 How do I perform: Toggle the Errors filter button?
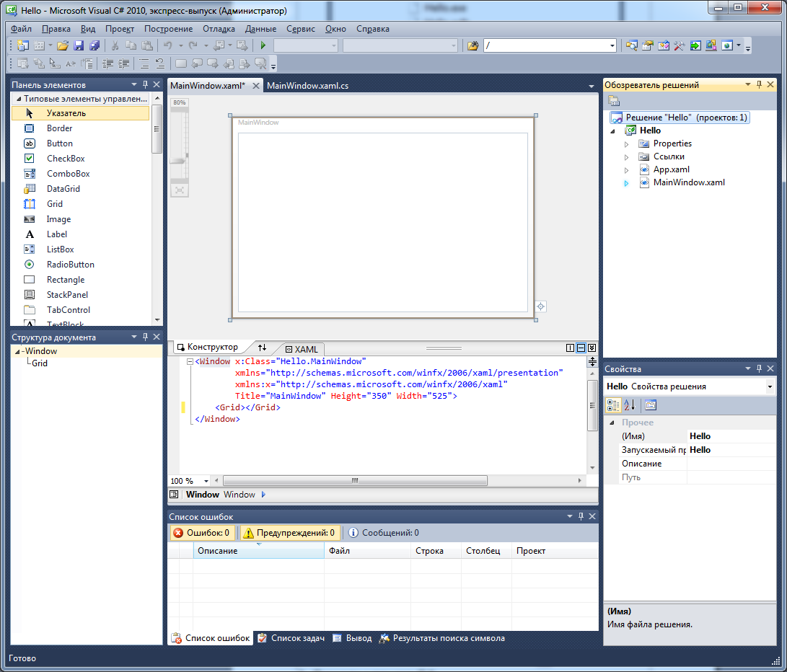click(202, 533)
